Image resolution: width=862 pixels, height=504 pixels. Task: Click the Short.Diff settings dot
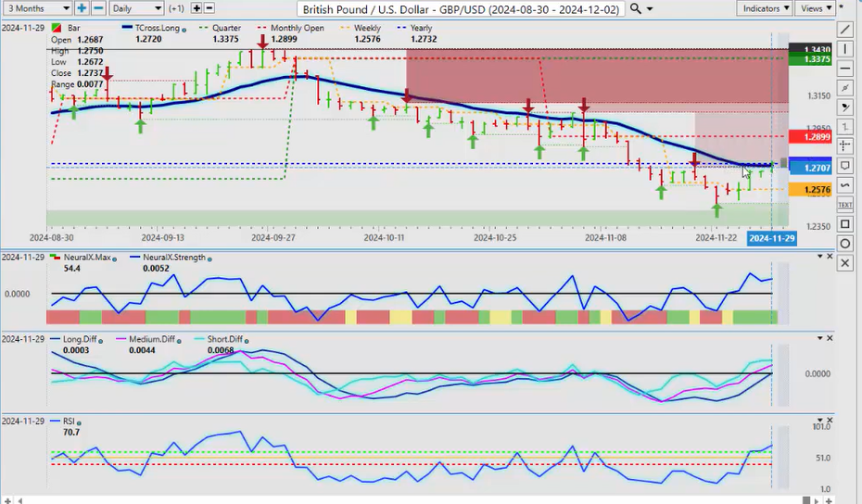tap(246, 341)
